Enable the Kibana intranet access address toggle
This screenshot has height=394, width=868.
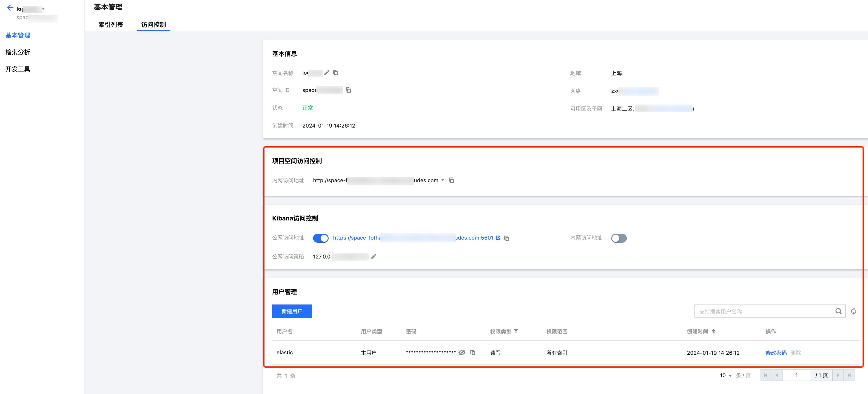619,238
